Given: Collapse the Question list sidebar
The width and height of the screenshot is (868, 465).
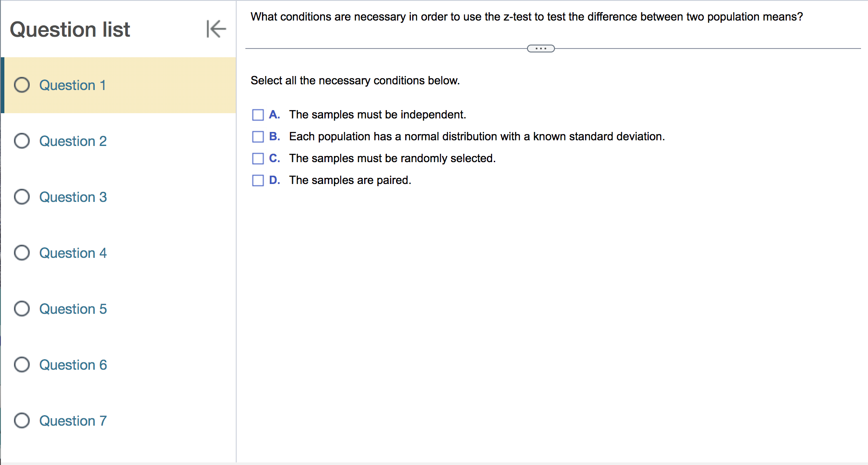Looking at the screenshot, I should (x=216, y=29).
